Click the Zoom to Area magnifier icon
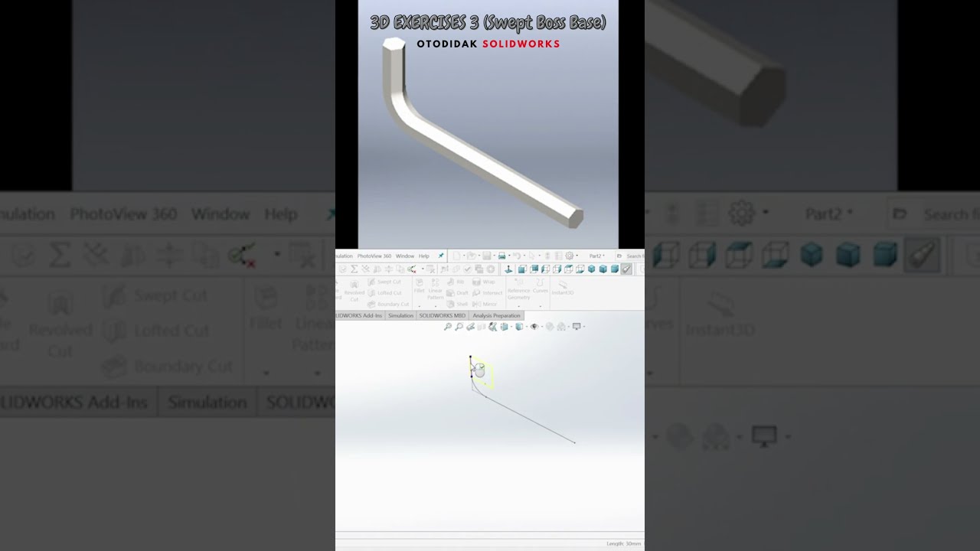This screenshot has height=551, width=980. [x=459, y=327]
